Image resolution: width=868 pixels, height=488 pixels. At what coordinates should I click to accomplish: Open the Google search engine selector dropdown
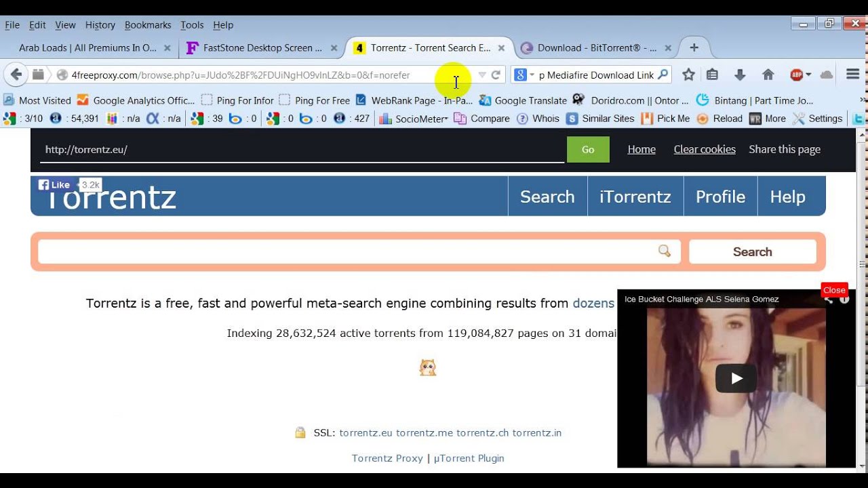click(x=525, y=75)
